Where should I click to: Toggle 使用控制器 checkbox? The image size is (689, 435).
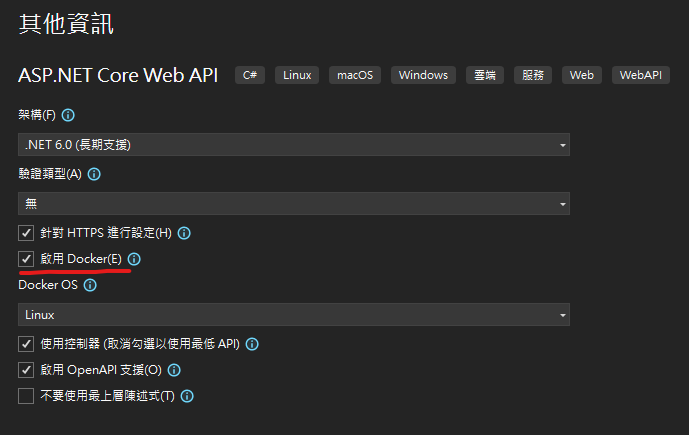(26, 344)
